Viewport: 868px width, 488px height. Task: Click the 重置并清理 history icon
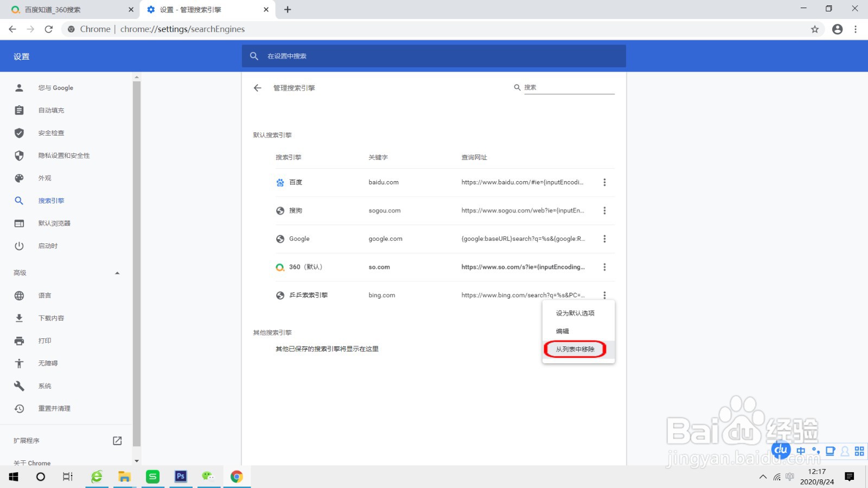[x=20, y=408]
